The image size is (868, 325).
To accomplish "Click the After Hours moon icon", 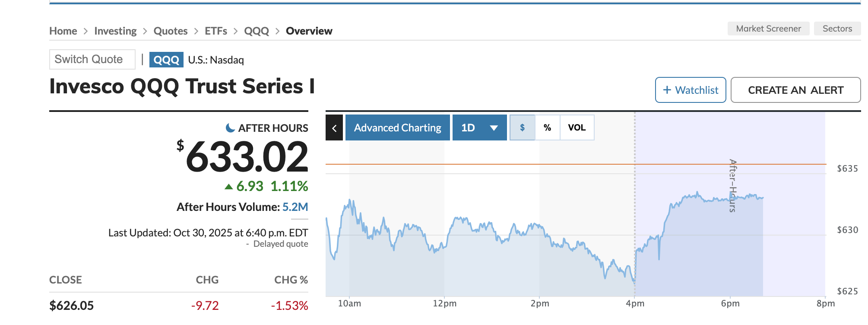I will tap(231, 128).
